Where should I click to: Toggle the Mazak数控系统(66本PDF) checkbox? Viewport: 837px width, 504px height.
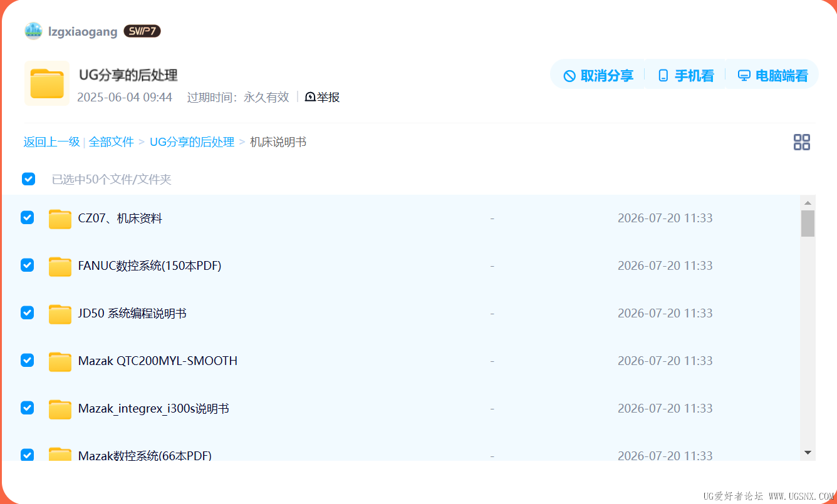tap(28, 455)
